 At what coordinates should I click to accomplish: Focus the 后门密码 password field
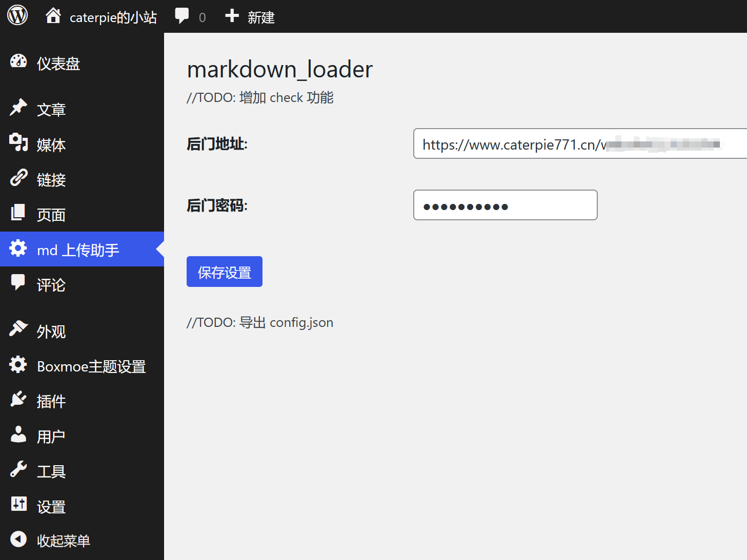coord(506,205)
